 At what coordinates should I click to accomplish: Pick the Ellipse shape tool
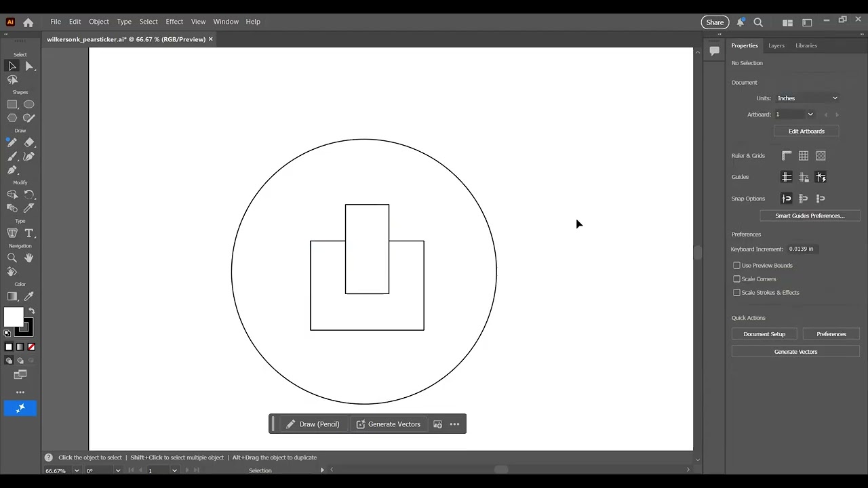(29, 104)
